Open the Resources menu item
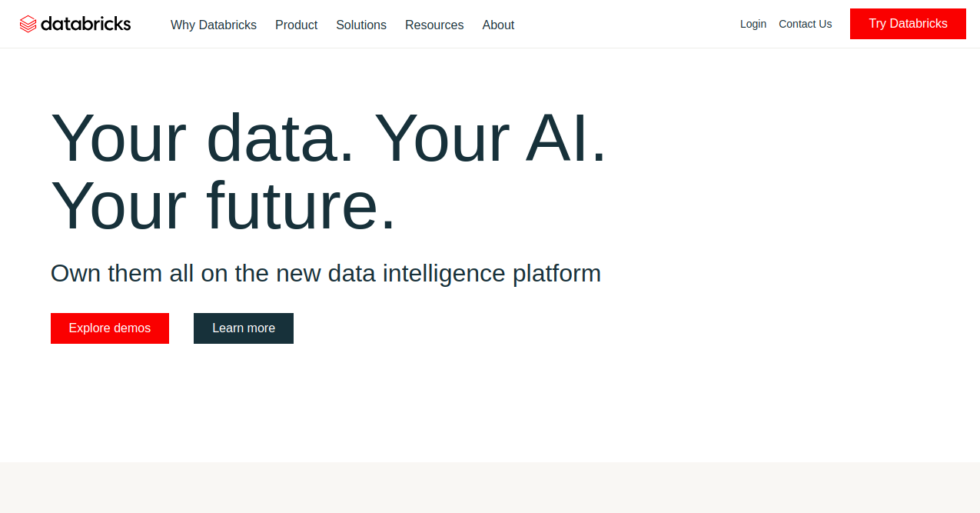This screenshot has height=513, width=980. (434, 25)
